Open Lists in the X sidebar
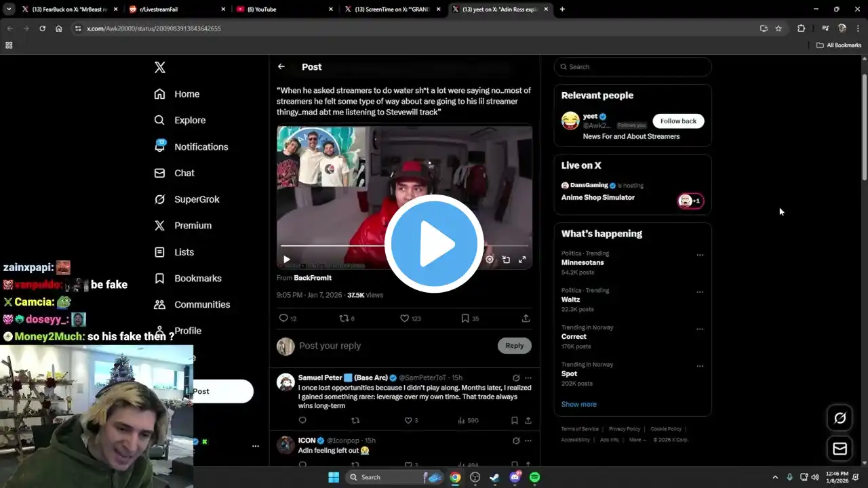The image size is (868, 488). (x=174, y=252)
